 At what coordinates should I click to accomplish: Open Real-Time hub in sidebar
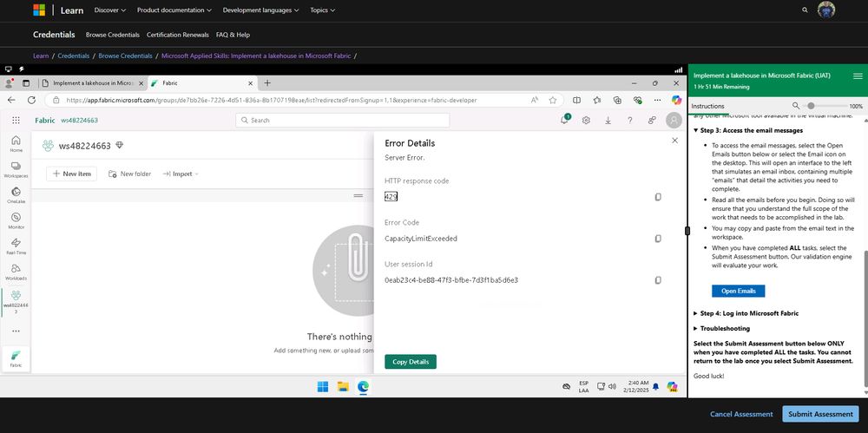click(16, 246)
